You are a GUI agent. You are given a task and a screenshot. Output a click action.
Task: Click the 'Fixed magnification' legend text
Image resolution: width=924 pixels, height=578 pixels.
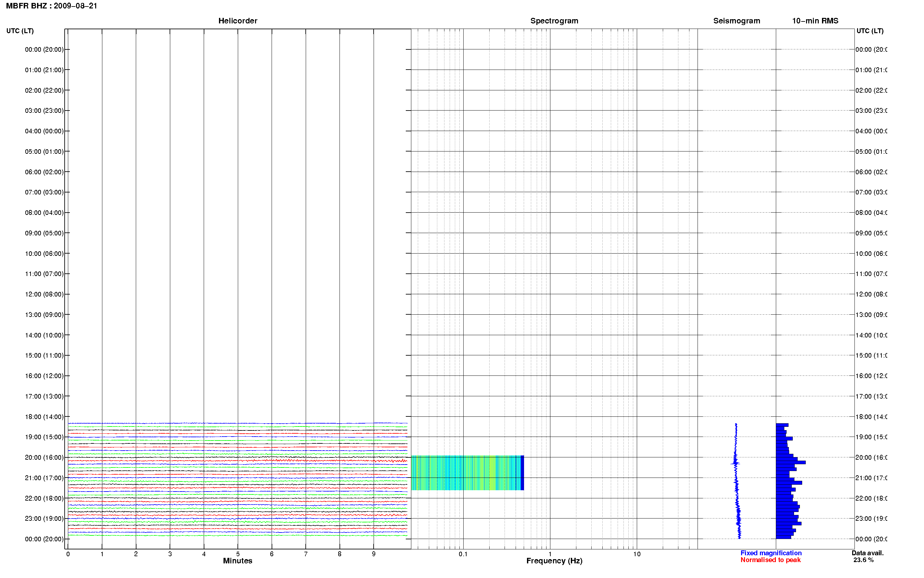(771, 553)
